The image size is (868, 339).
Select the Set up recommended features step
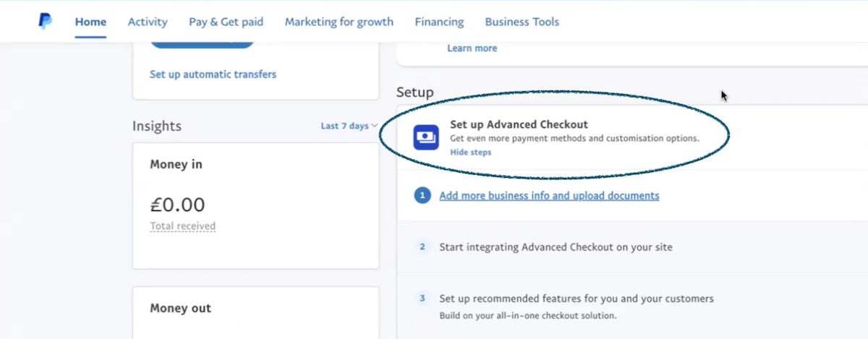click(576, 299)
